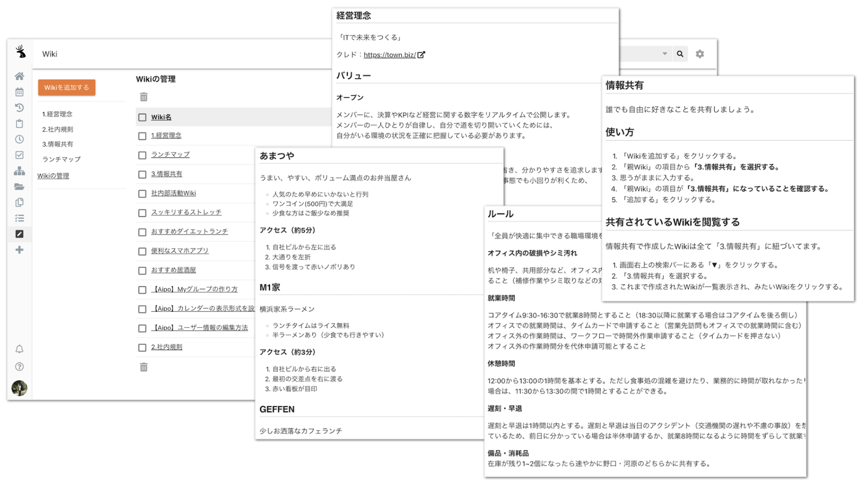Open 【Aipo】Myグループの作り方 link
Screen dimensions: 868x487
tap(194, 289)
